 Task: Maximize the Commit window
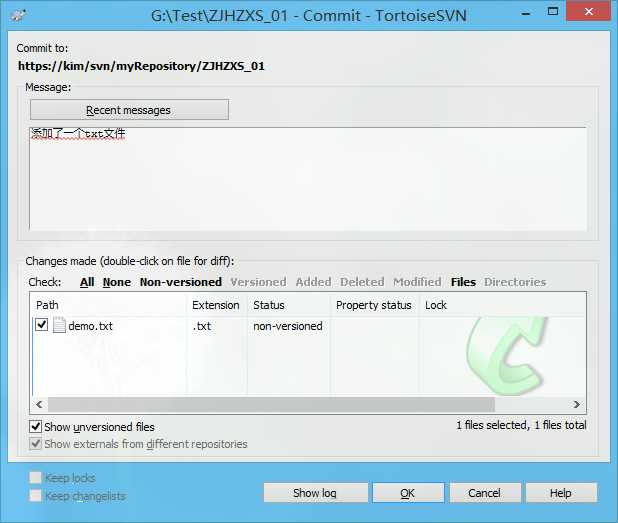click(x=553, y=12)
